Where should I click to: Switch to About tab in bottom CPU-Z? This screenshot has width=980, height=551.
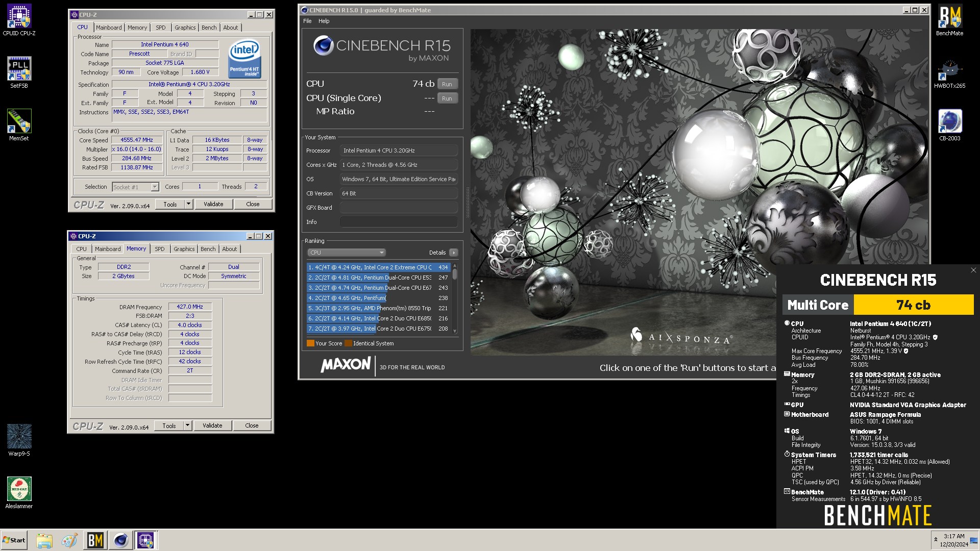point(230,249)
